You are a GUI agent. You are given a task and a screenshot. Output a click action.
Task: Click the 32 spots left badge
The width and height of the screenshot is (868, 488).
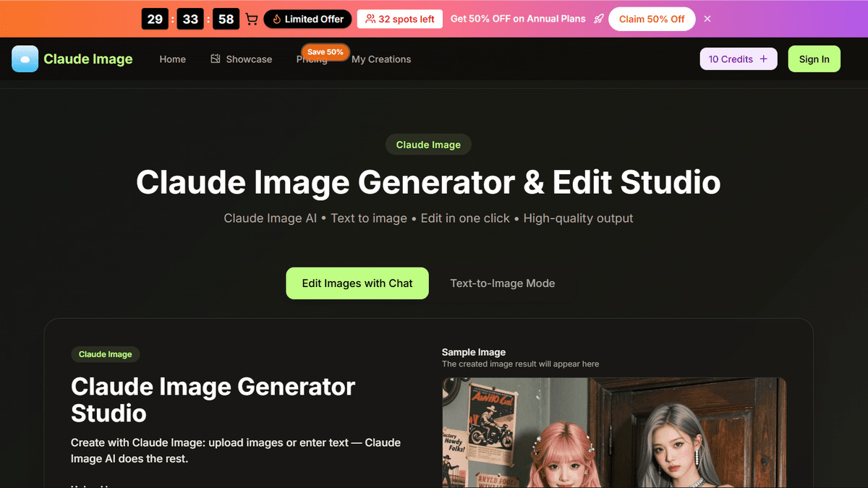[x=400, y=19]
